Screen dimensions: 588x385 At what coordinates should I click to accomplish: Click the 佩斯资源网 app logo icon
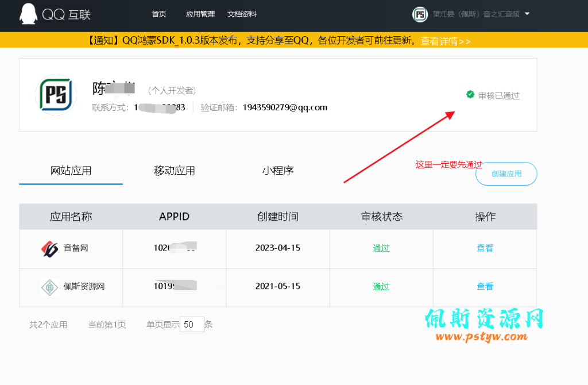tap(49, 287)
